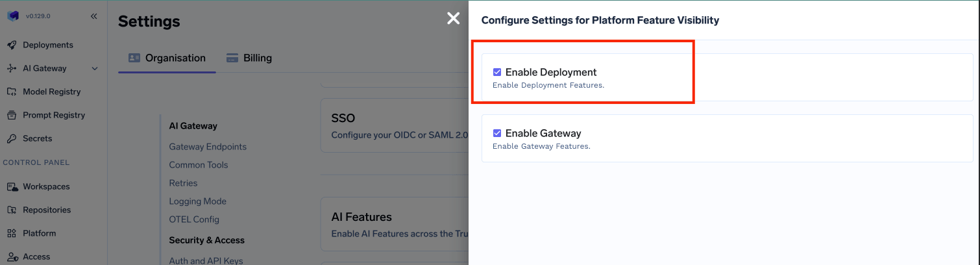Open the Access page from sidebar

click(x=36, y=257)
